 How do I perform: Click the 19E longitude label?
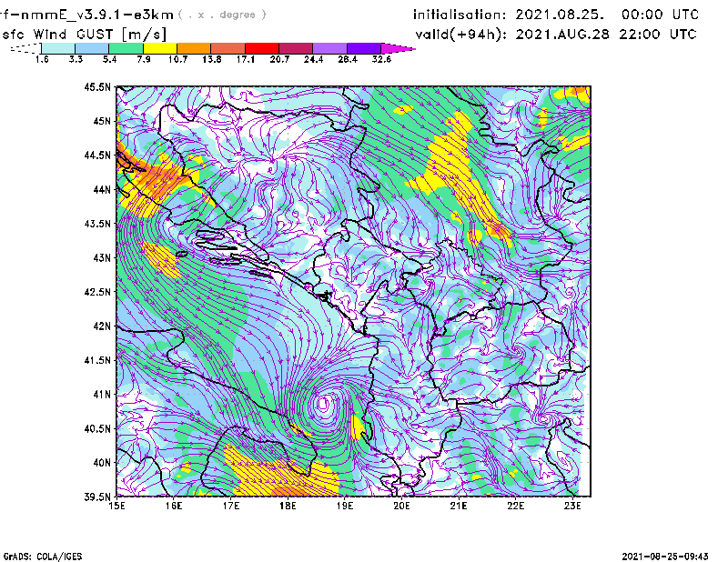click(345, 506)
